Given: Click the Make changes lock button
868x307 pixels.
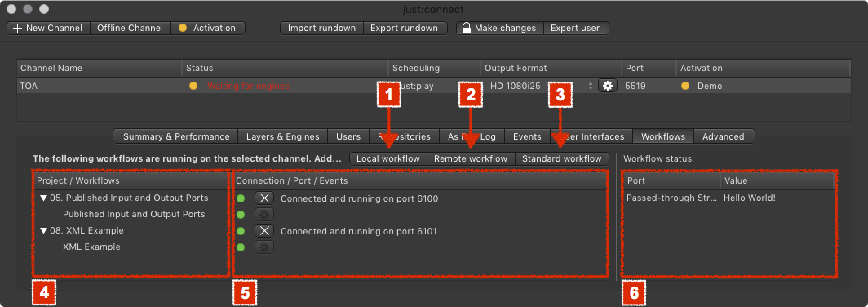Looking at the screenshot, I should [x=500, y=29].
